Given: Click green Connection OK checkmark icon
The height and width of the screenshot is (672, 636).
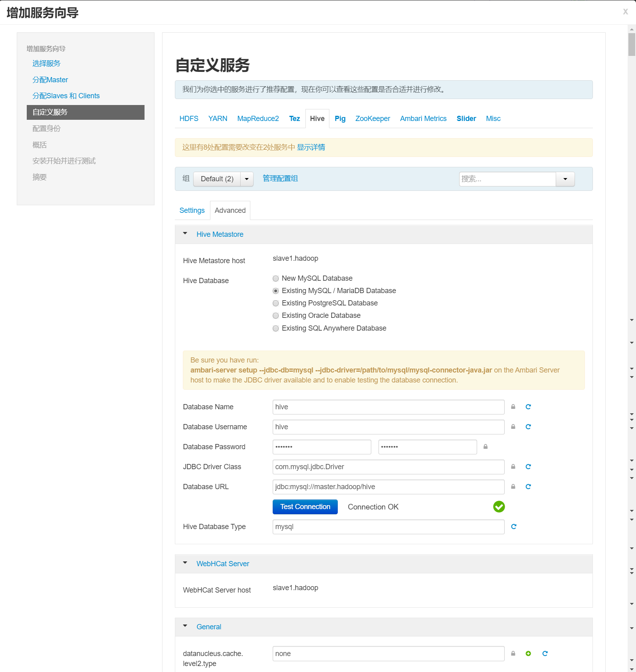Looking at the screenshot, I should tap(499, 507).
